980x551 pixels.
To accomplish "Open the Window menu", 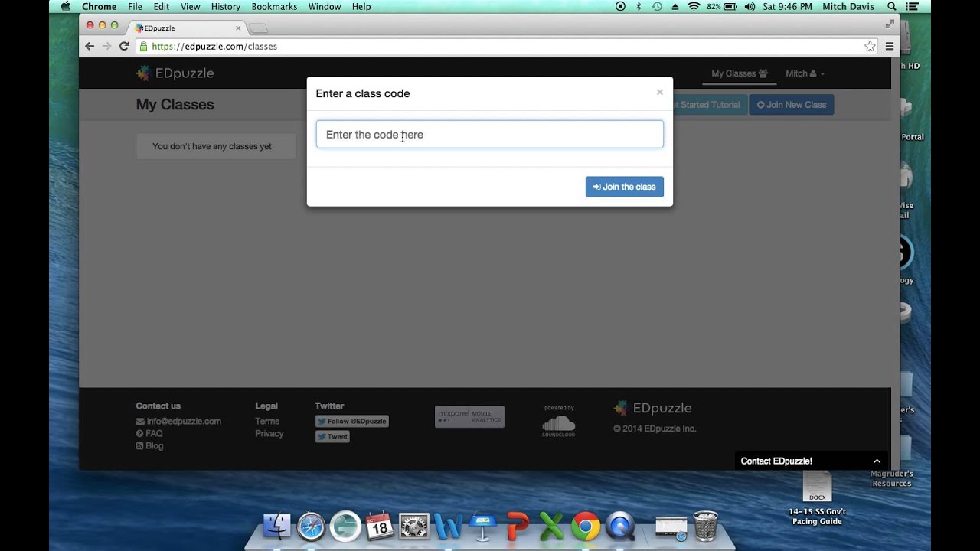I will [325, 6].
